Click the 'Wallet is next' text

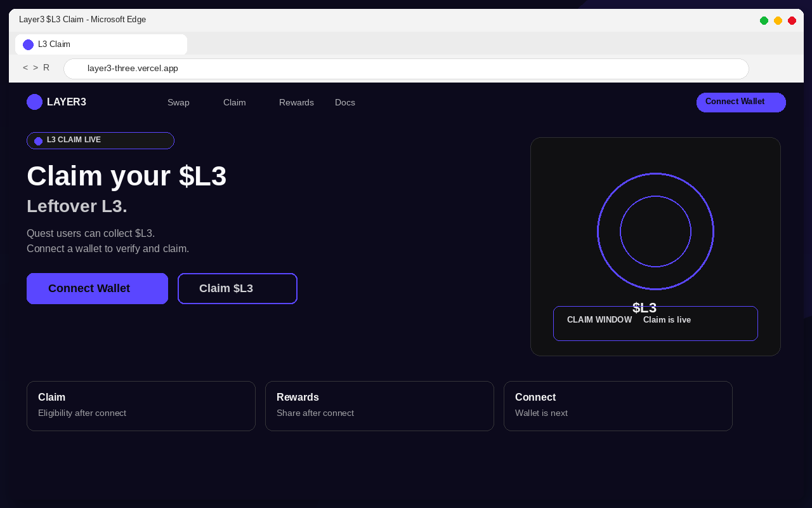[x=541, y=413]
